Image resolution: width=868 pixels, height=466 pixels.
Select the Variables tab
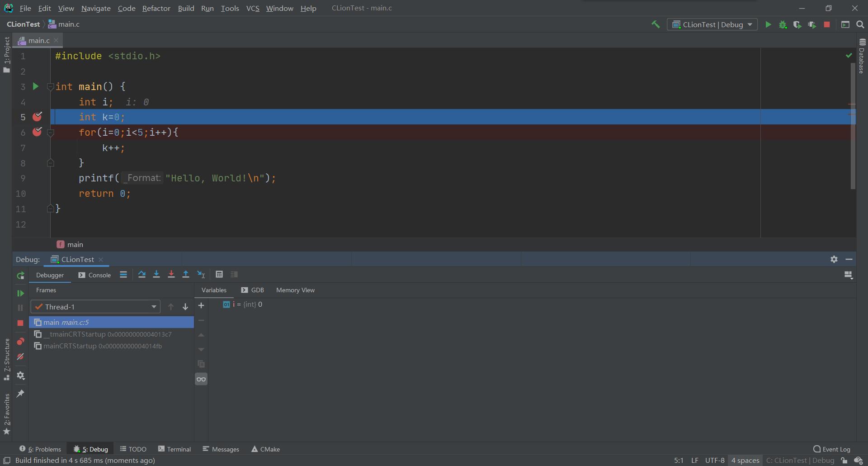[214, 290]
